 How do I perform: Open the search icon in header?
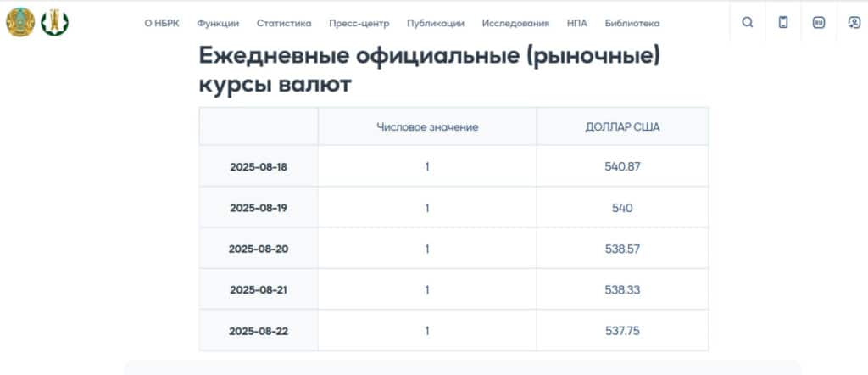coord(748,23)
